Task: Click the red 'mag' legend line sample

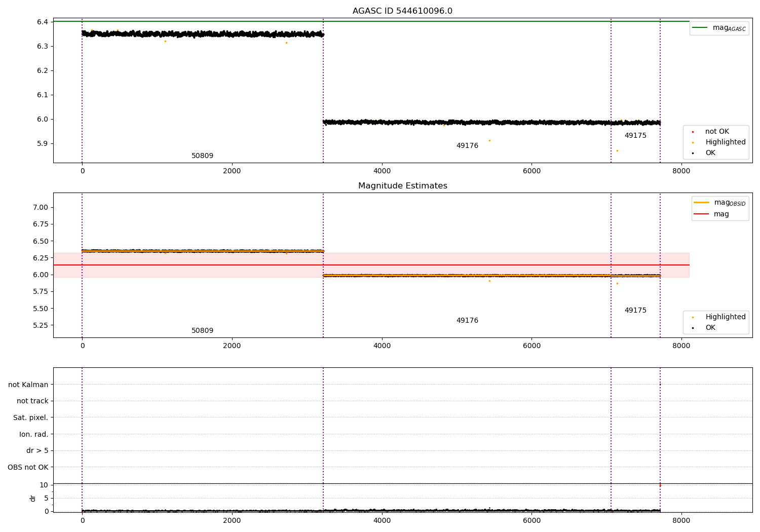Action: pos(701,214)
